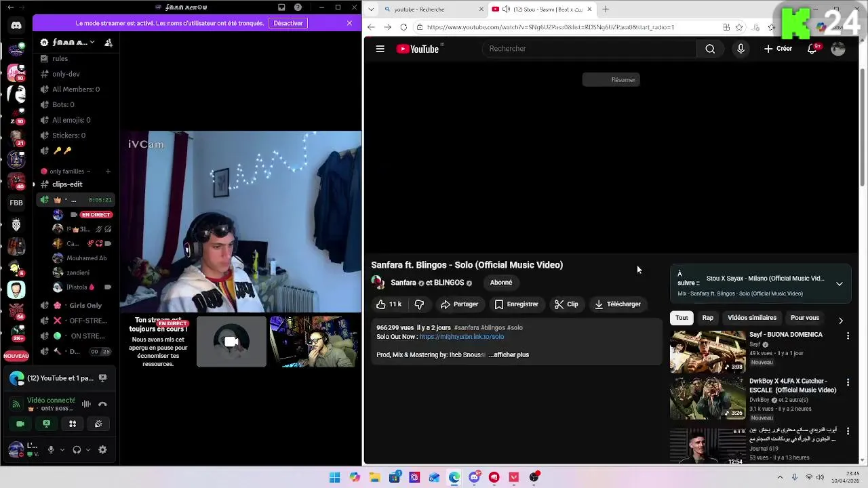Click the YouTube search magnifier button
This screenshot has width=868, height=488.
(x=710, y=49)
